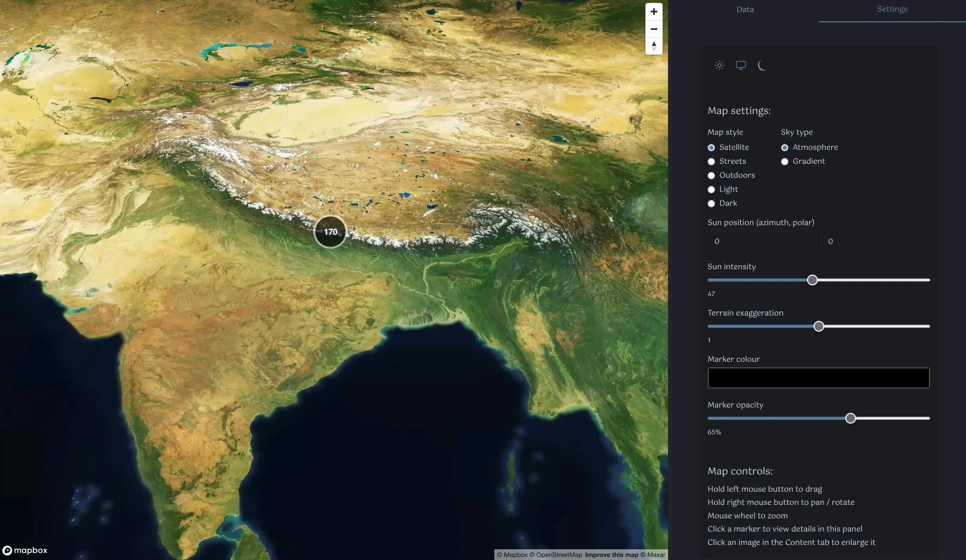Open the Settings tab
The width and height of the screenshot is (966, 560).
[x=892, y=9]
